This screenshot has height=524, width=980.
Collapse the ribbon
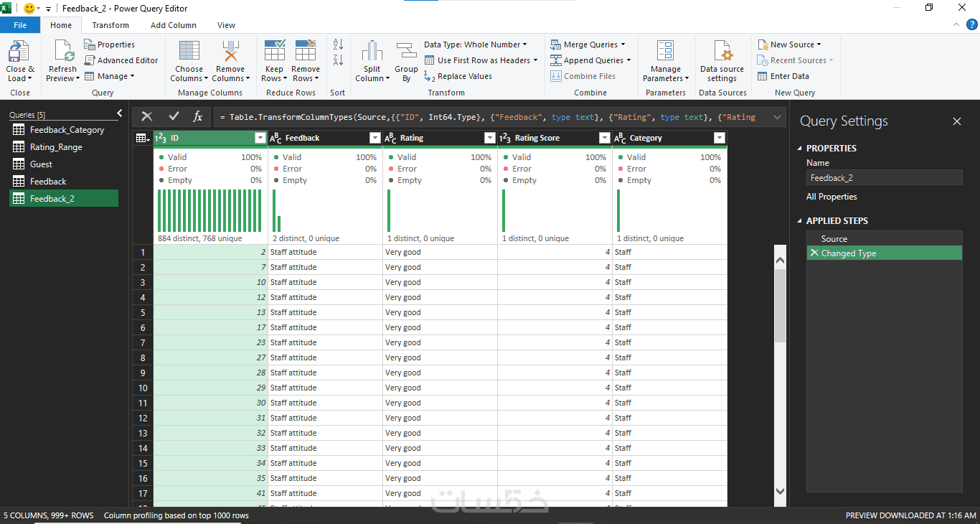[956, 25]
